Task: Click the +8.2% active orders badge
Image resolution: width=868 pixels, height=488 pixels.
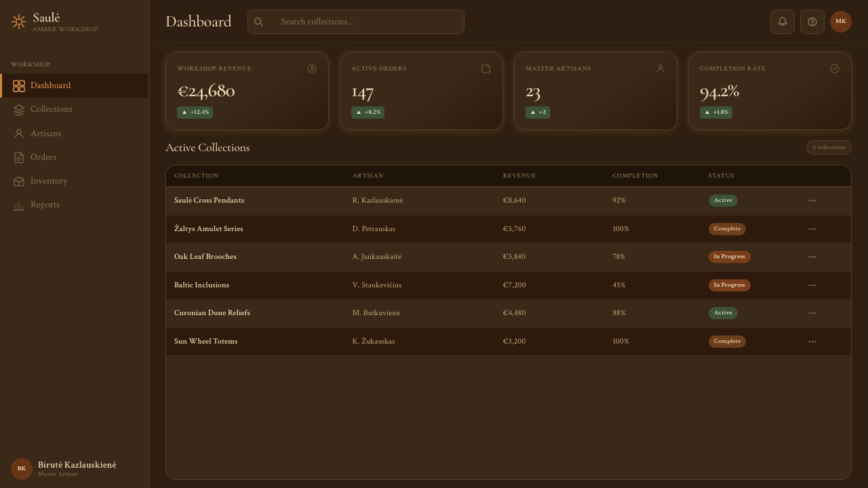Action: pos(368,113)
